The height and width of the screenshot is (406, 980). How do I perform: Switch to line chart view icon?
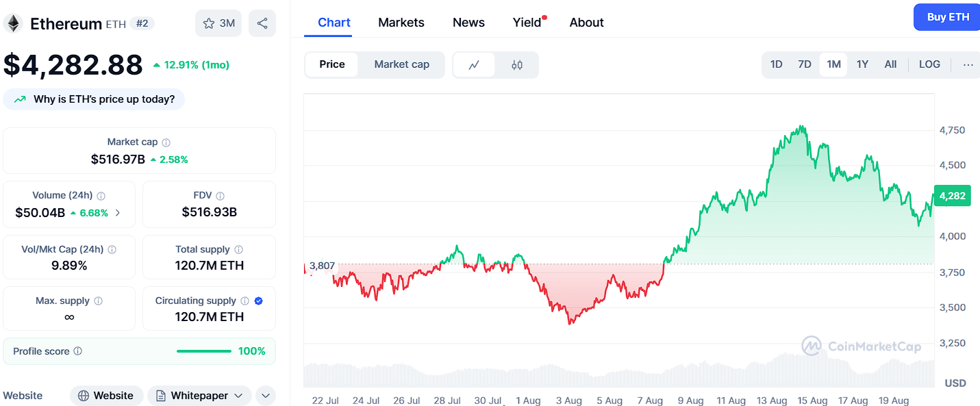474,65
